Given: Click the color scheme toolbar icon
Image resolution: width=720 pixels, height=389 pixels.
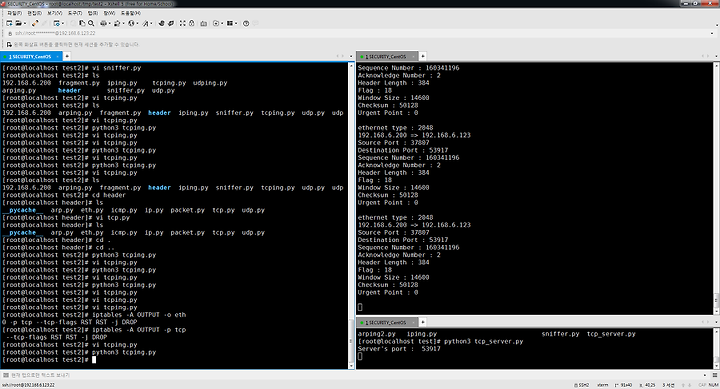Looking at the screenshot, I should coord(117,23).
